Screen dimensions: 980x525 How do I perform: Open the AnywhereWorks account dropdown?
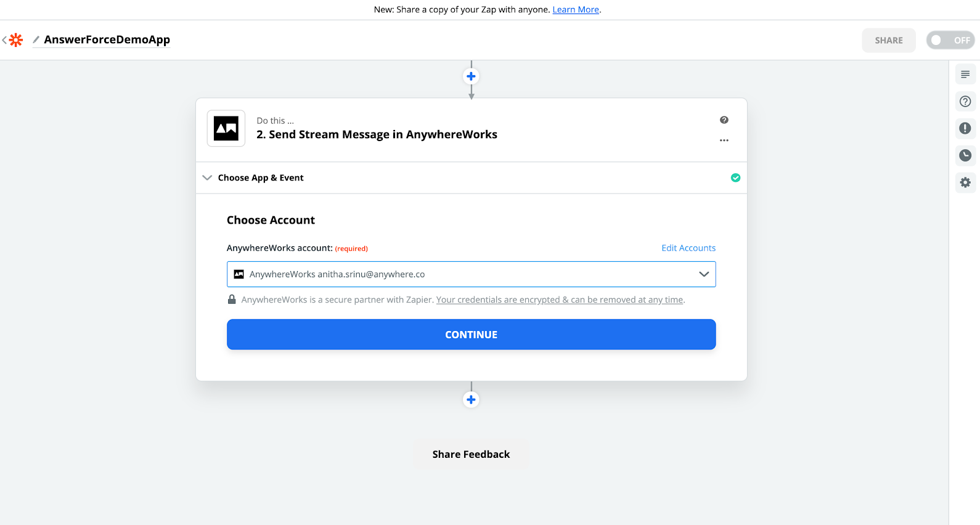click(x=472, y=274)
